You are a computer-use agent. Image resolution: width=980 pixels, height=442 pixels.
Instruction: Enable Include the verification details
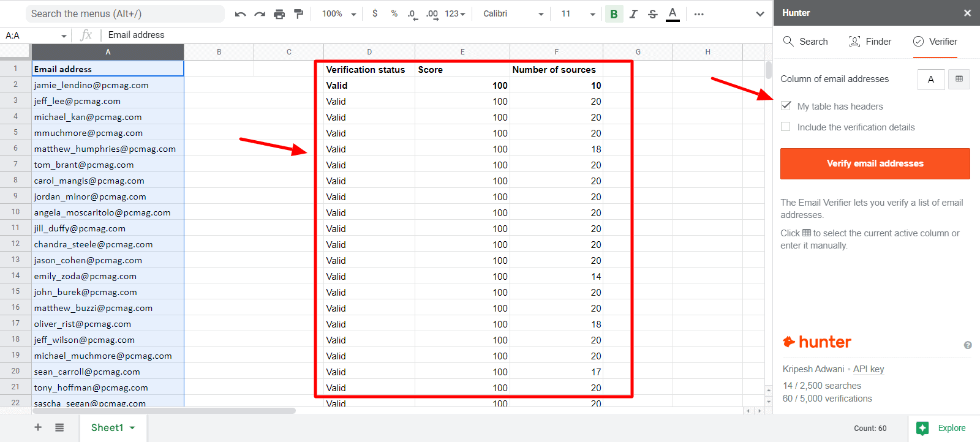coord(786,127)
